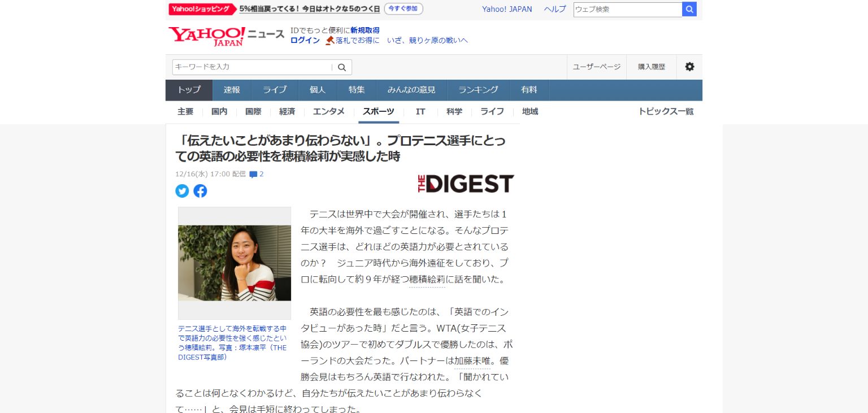This screenshot has height=413, width=868.
Task: Open the 地域 category
Action: coord(530,112)
